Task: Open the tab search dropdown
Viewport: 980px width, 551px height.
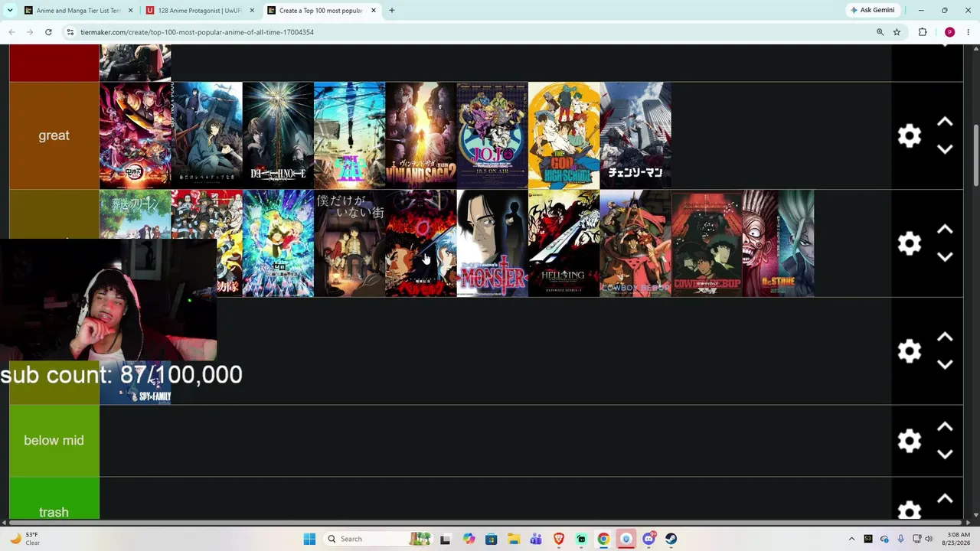Action: tap(10, 11)
